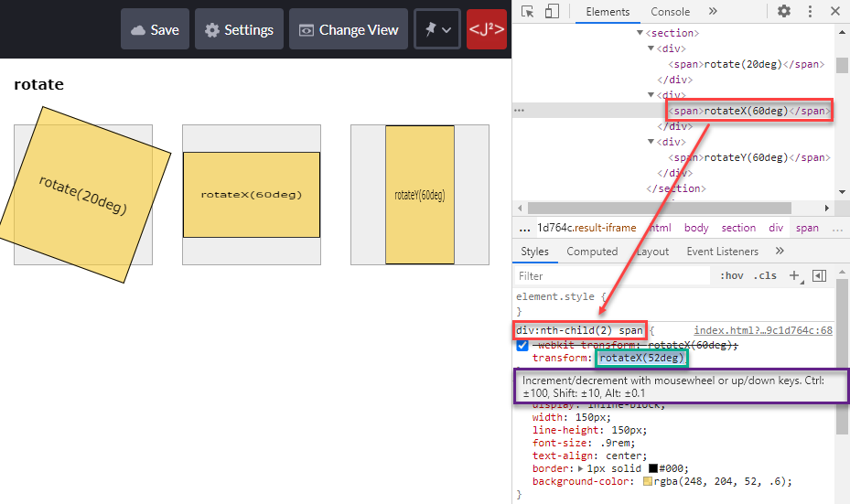Click the styles Filter input field
The width and height of the screenshot is (850, 504).
(612, 276)
